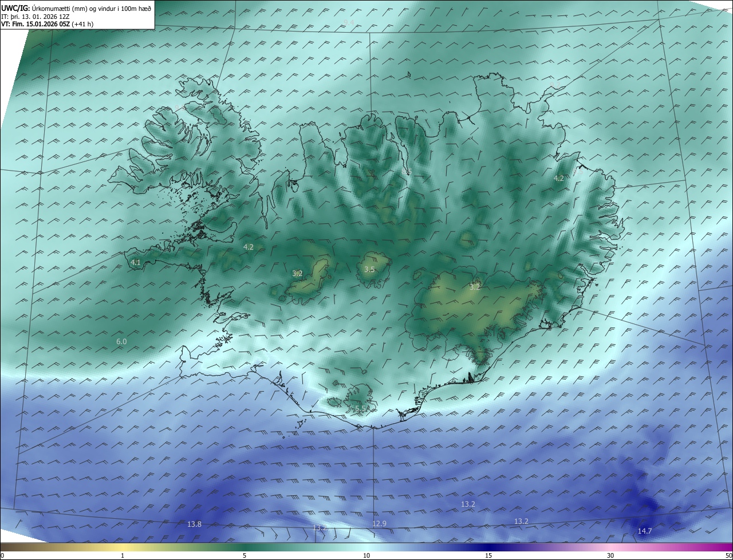The height and width of the screenshot is (560, 733).
Task: Click the 3.5 label on the Hofsjökull glacier
Action: [369, 270]
